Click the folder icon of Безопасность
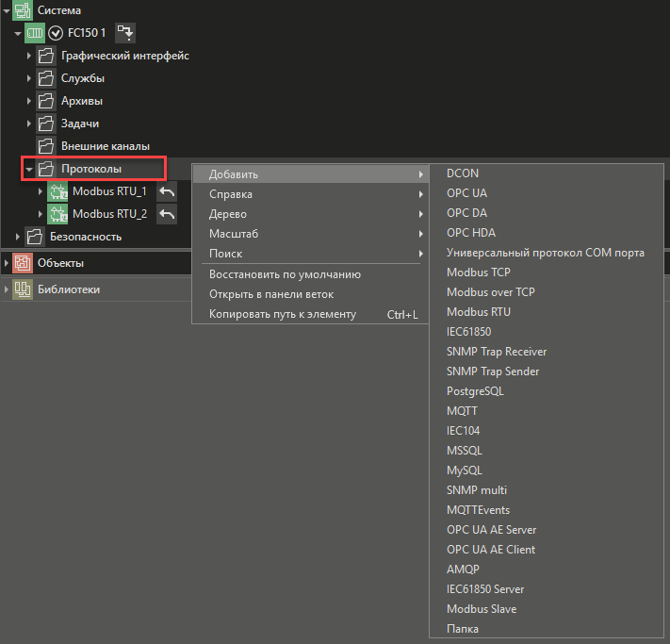Screen dimensions: 670x644 [35, 237]
